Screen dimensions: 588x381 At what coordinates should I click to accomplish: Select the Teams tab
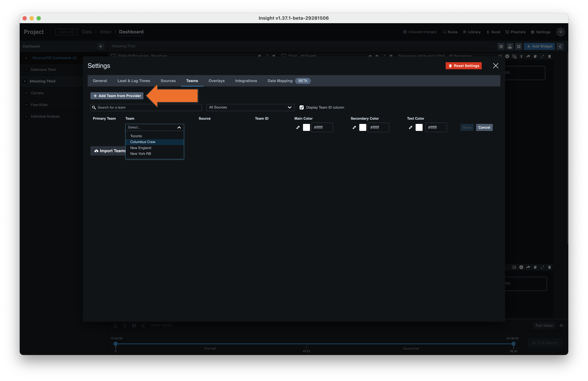coord(192,81)
